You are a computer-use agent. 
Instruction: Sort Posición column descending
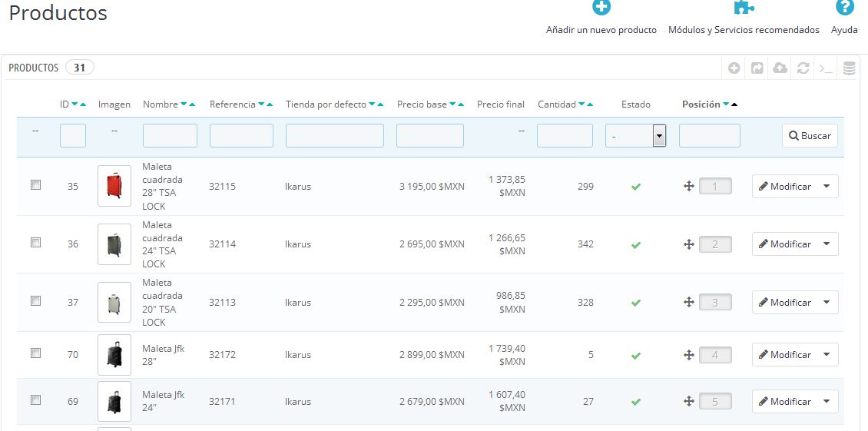pos(726,104)
